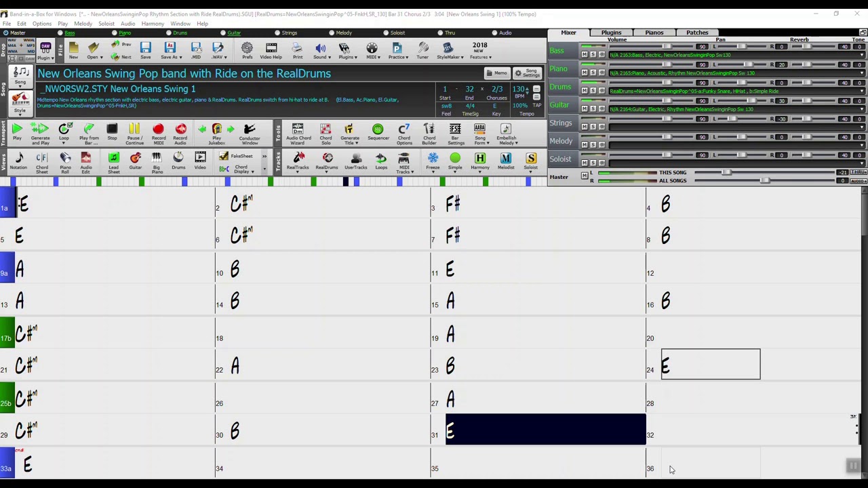
Task: Switch to the Patches tab
Action: (x=697, y=33)
